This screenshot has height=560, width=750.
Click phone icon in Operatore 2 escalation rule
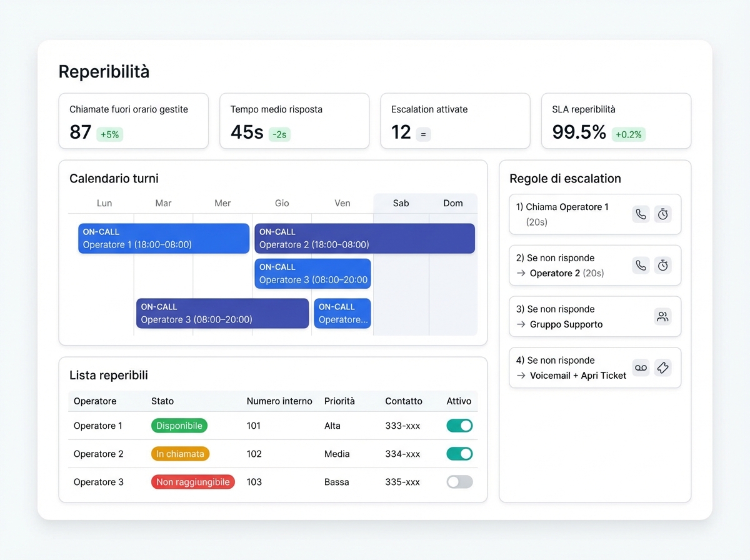click(641, 266)
